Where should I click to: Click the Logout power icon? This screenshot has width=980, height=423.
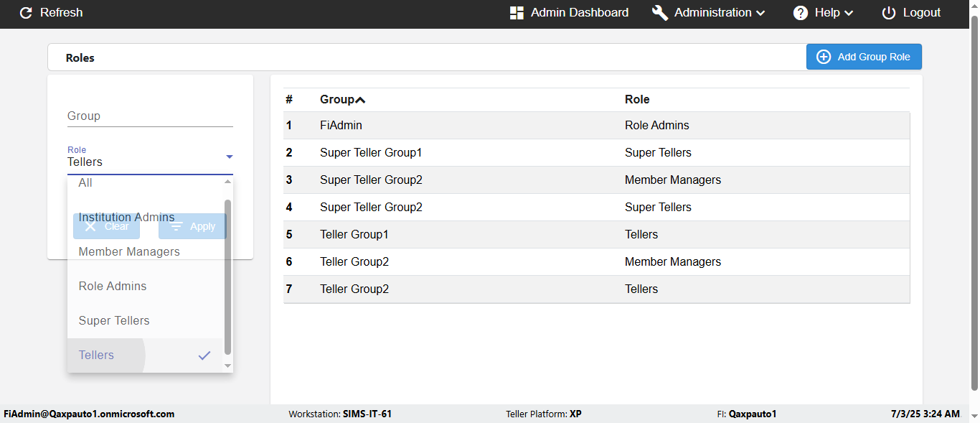(889, 13)
